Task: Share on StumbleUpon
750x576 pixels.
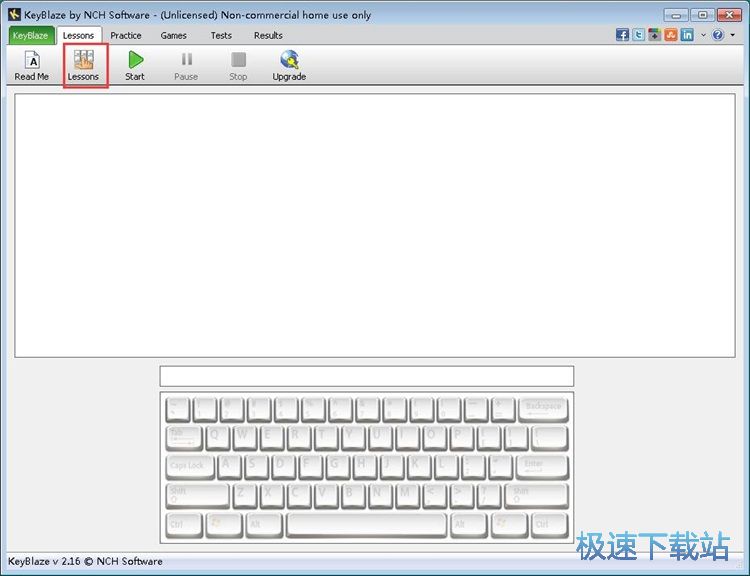Action: coord(671,35)
